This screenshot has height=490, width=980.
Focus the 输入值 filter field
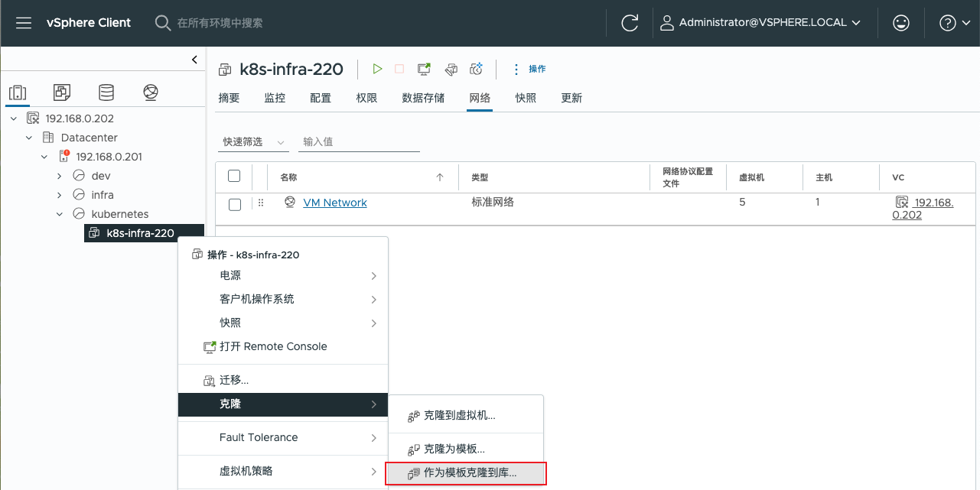[358, 142]
